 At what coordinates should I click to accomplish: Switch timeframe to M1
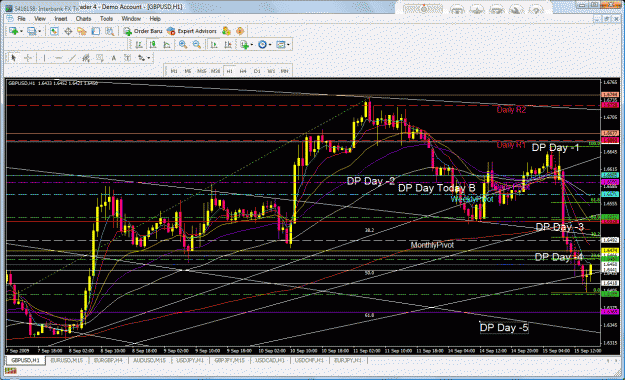click(174, 71)
